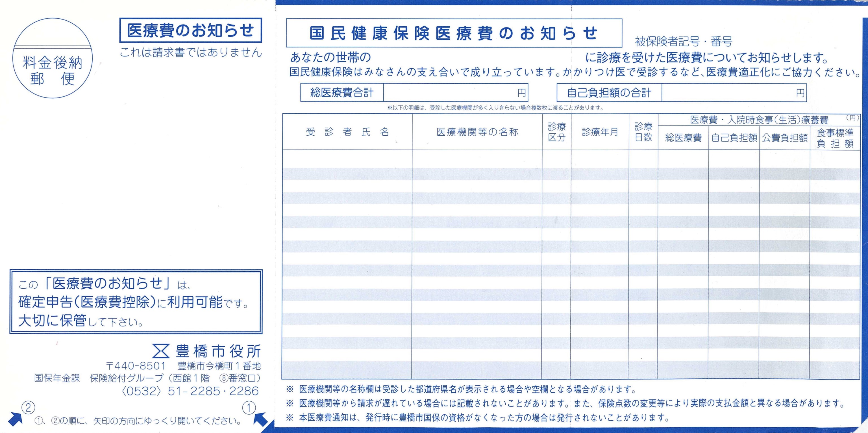This screenshot has height=433, width=868.
Task: Click the 国保年金課 保険給付グループ line
Action: (148, 378)
